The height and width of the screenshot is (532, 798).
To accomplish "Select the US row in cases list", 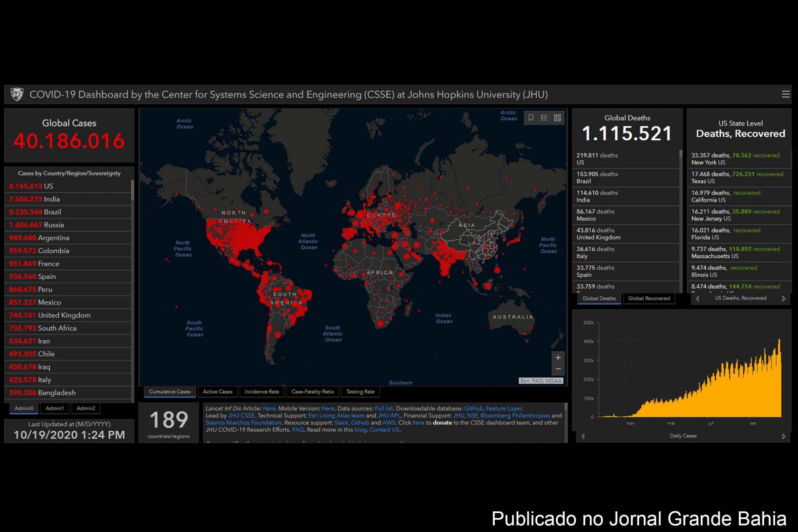I will 68,186.
